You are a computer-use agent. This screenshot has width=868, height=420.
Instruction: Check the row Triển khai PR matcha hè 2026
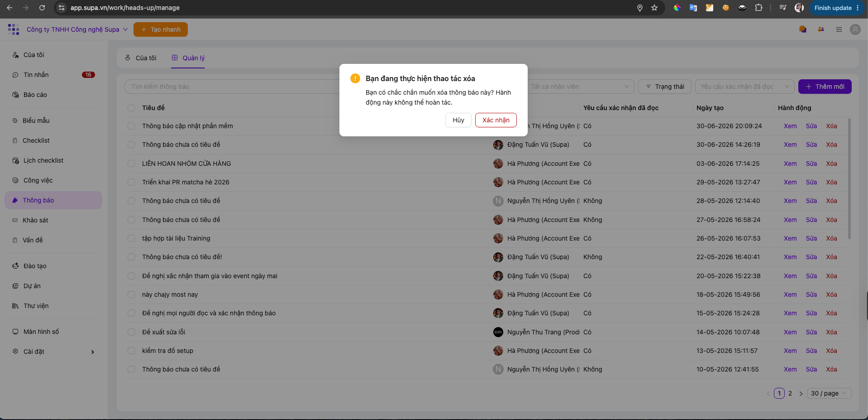point(131,182)
